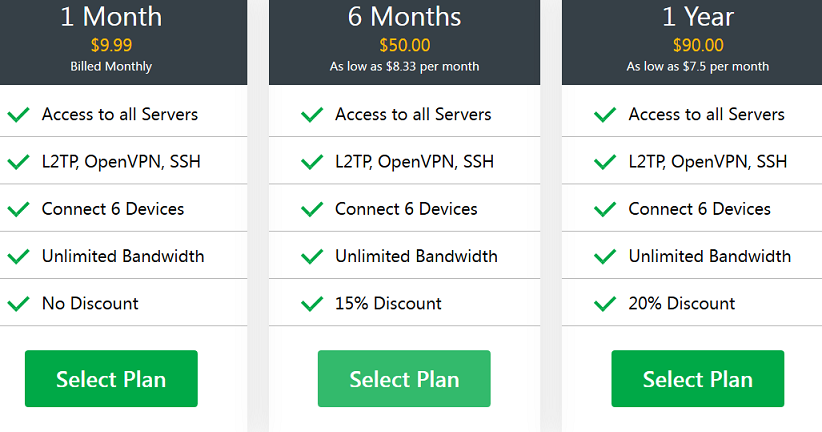Click checkmark beside 1 Month Access to all Servers
Viewport: 822px width, 432px height.
(18, 115)
